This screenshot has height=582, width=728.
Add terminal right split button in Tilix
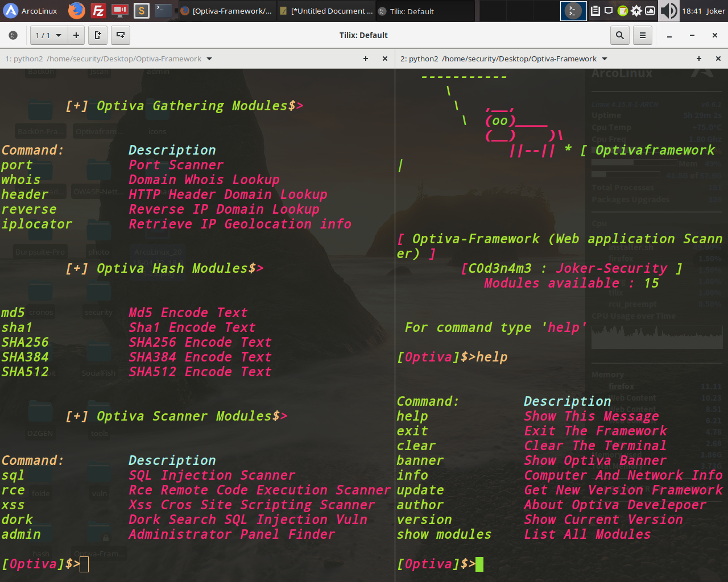coord(98,35)
